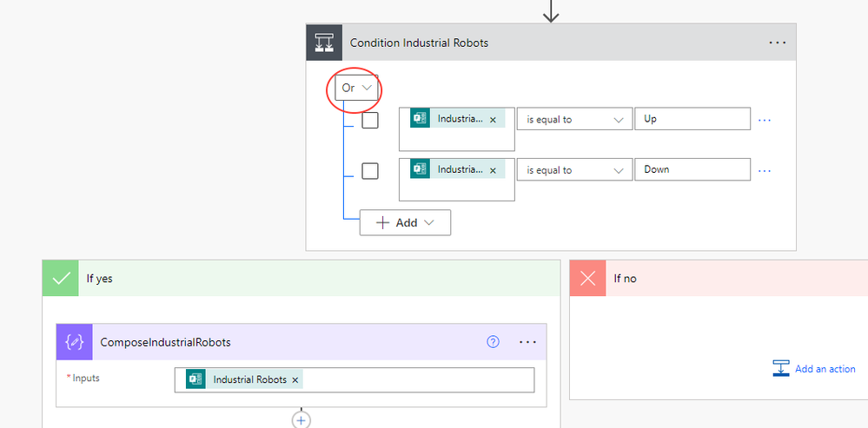Click the Condition Industrial Robots header icon
This screenshot has width=868, height=428.
[x=324, y=42]
